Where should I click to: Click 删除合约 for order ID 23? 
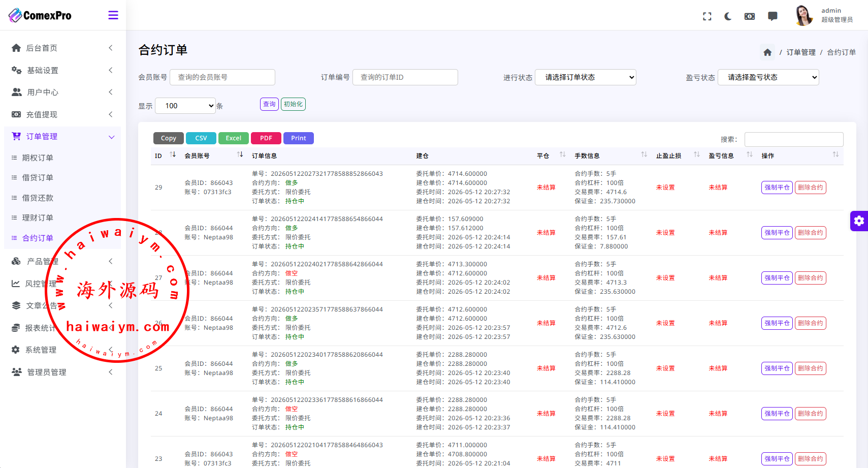point(811,459)
